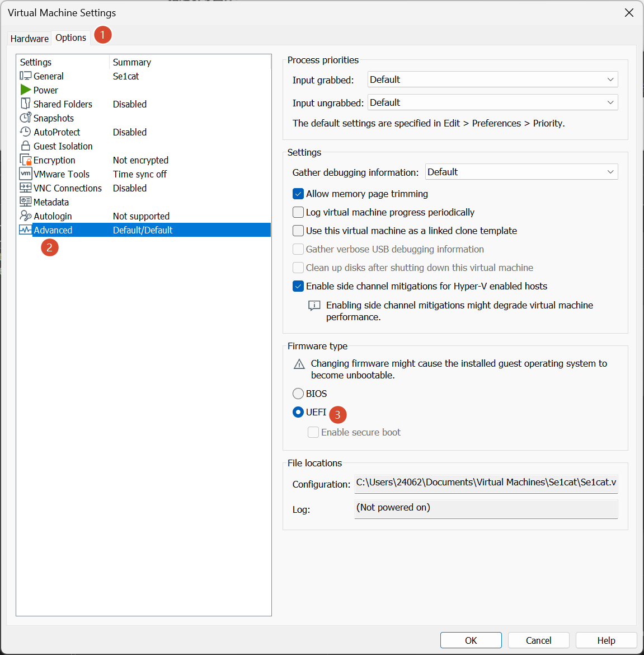Select the VMware Tools row label
This screenshot has width=644, height=655.
pos(62,174)
